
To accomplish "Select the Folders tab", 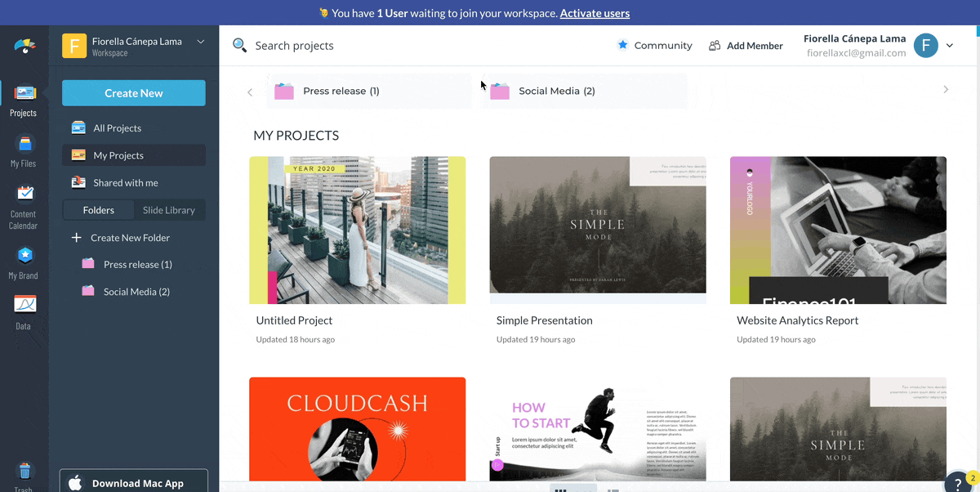I will [x=98, y=210].
